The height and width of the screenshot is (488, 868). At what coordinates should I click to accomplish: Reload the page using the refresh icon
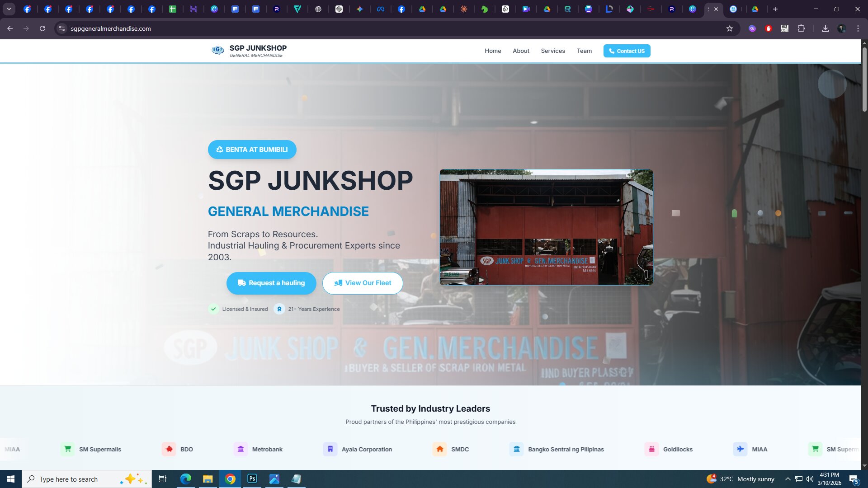(42, 28)
